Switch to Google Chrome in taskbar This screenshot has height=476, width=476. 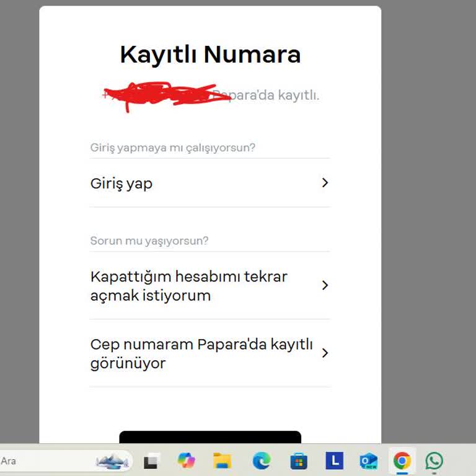(402, 461)
